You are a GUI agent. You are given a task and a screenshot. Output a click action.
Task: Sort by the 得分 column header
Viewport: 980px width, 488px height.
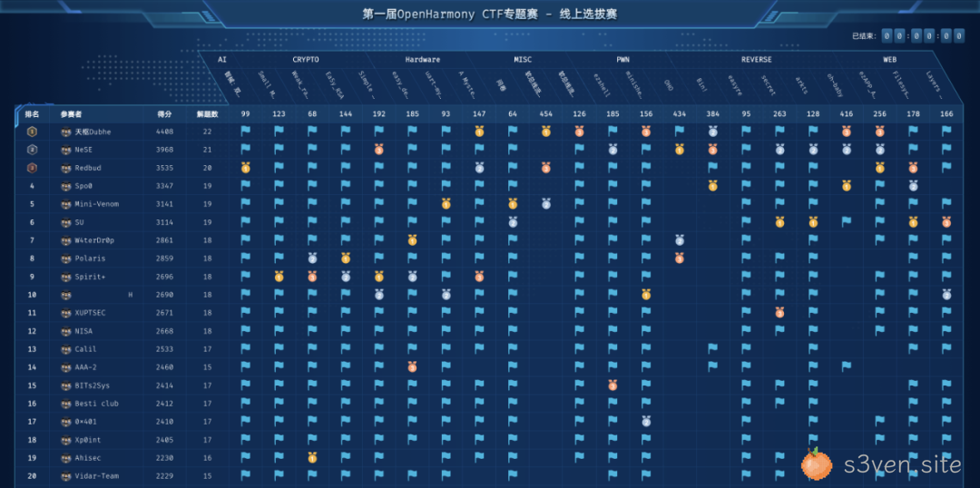click(165, 114)
